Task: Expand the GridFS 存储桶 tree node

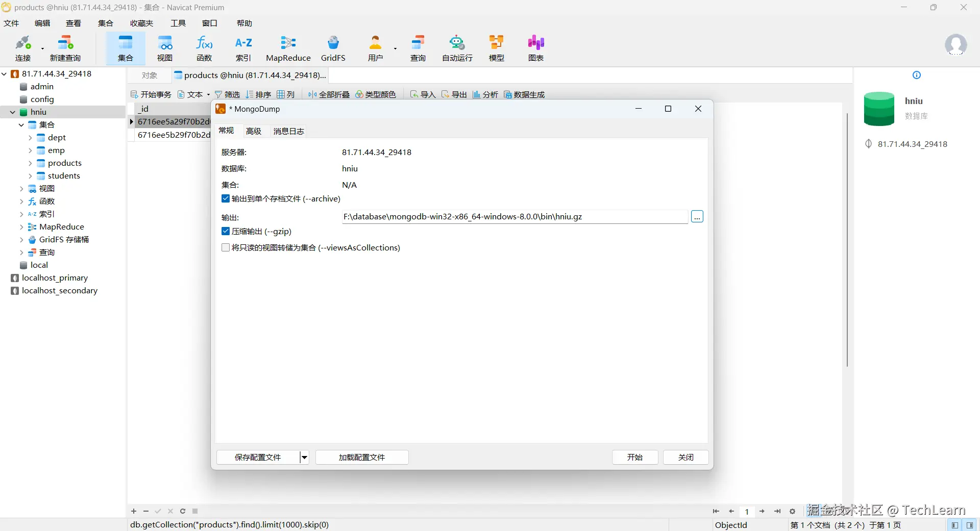Action: pos(21,240)
